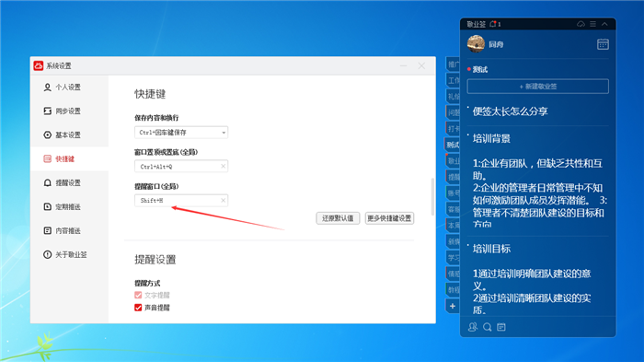Switch to the 客服 side tab
Image resolution: width=644 pixels, height=362 pixels.
pyautogui.click(x=453, y=209)
